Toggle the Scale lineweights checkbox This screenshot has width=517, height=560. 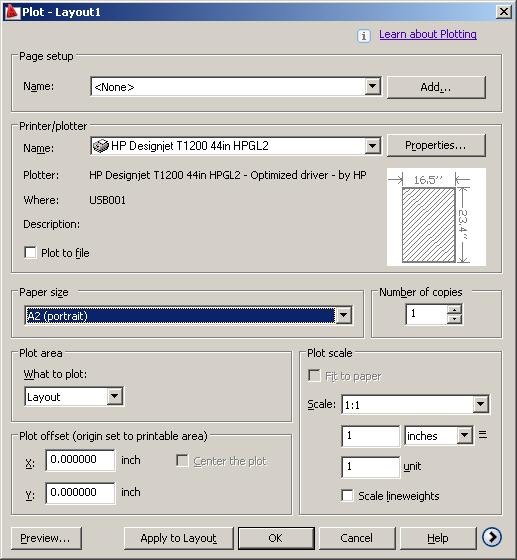point(347,495)
